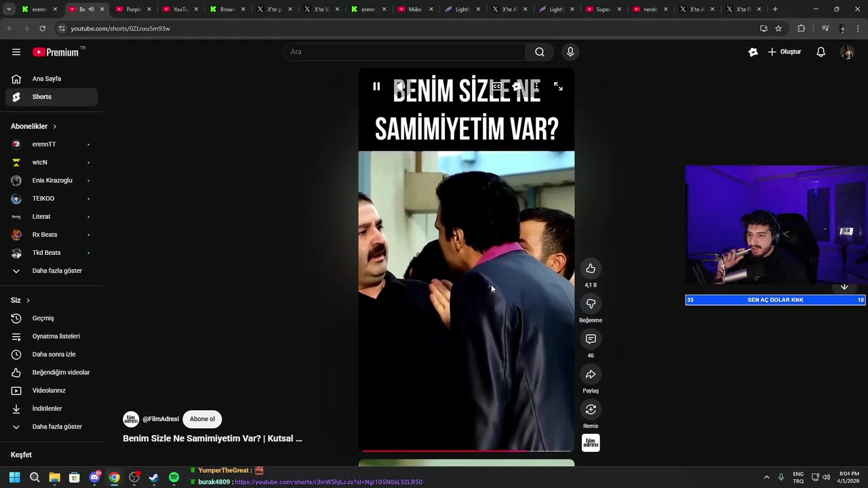Open Steam from the taskbar
This screenshot has width=868, height=488.
[x=154, y=477]
